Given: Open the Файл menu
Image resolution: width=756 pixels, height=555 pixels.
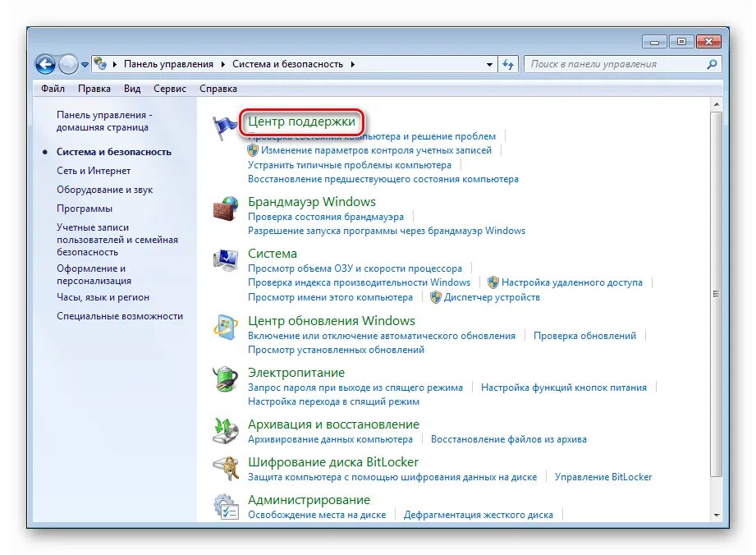Looking at the screenshot, I should pyautogui.click(x=53, y=89).
